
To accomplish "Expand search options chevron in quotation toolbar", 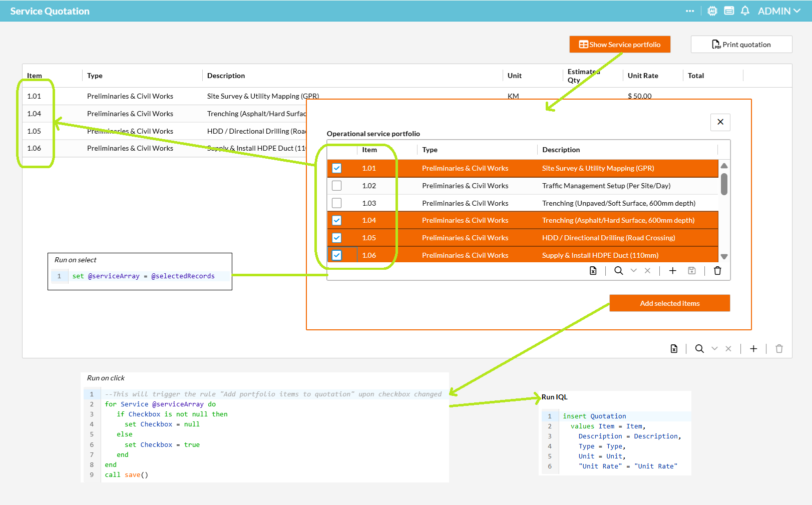I will [x=714, y=349].
